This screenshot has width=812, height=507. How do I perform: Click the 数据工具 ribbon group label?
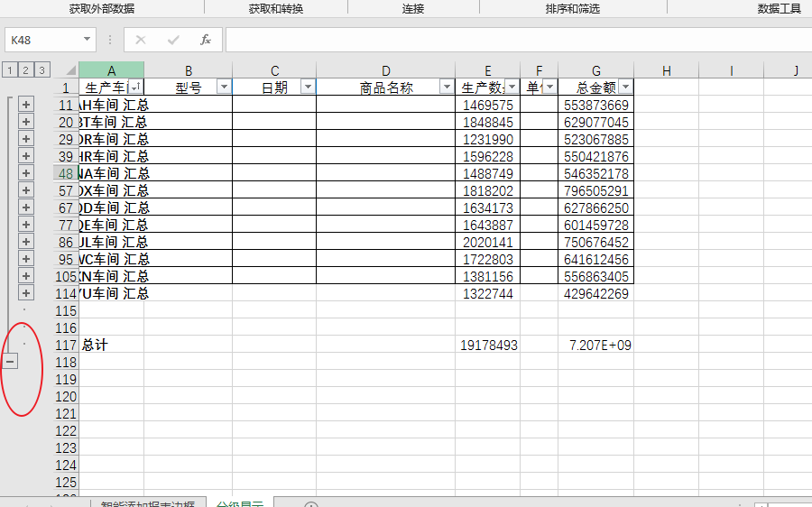pos(780,8)
